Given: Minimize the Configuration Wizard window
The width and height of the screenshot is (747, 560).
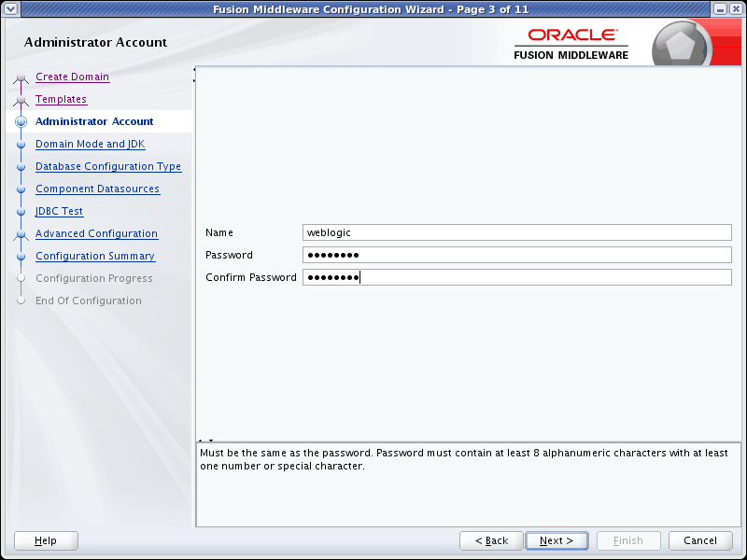Looking at the screenshot, I should [720, 9].
